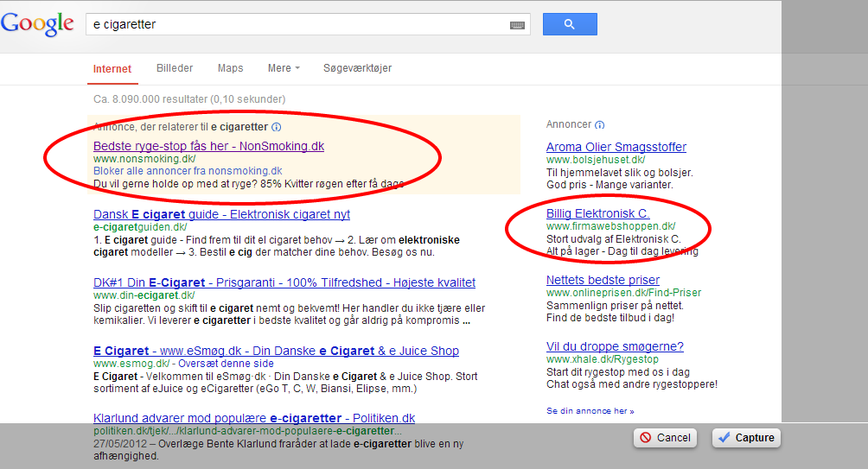The height and width of the screenshot is (469, 868).
Task: Click the 'www.bolsjehuset.dk/' ad URL
Action: coord(596,160)
